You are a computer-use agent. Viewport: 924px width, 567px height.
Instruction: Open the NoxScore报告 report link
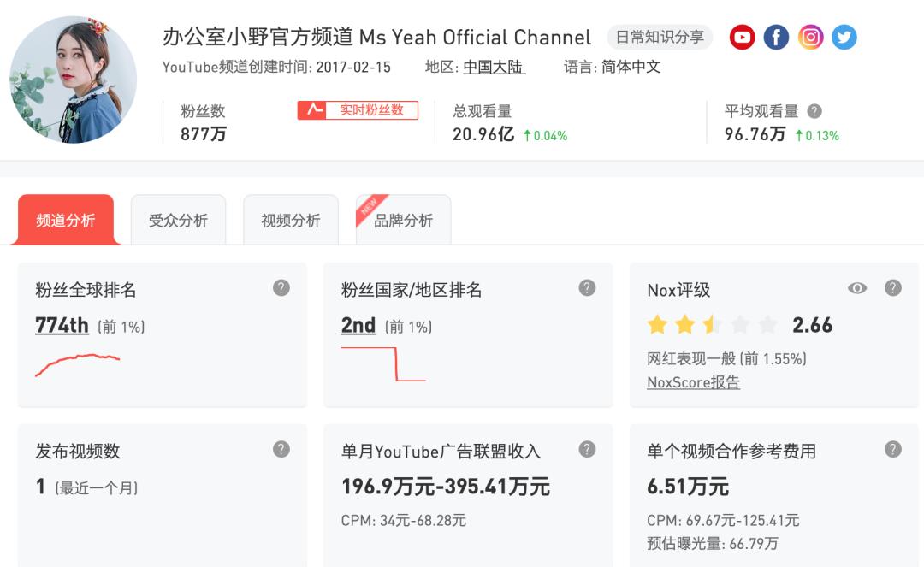695,382
